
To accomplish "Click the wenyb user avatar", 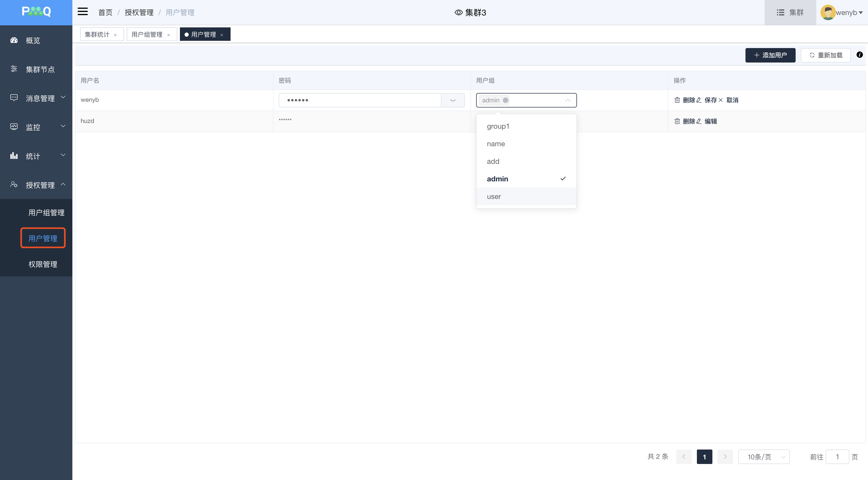I will click(x=828, y=12).
